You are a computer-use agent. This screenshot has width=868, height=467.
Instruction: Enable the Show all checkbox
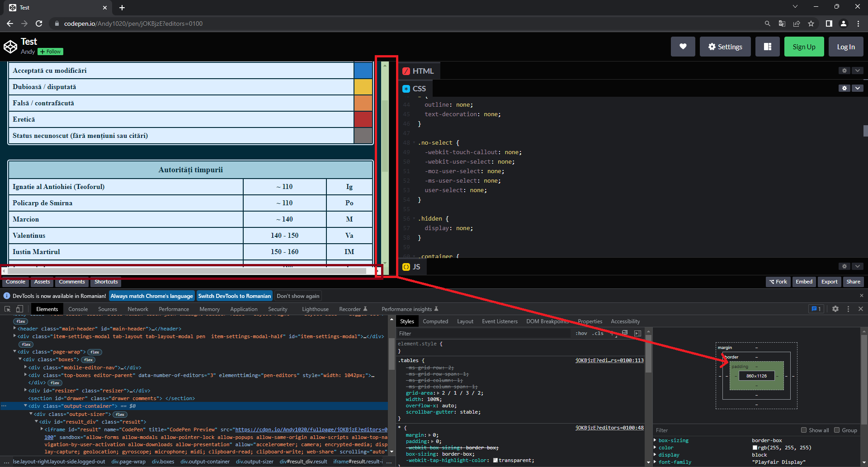[x=804, y=430]
